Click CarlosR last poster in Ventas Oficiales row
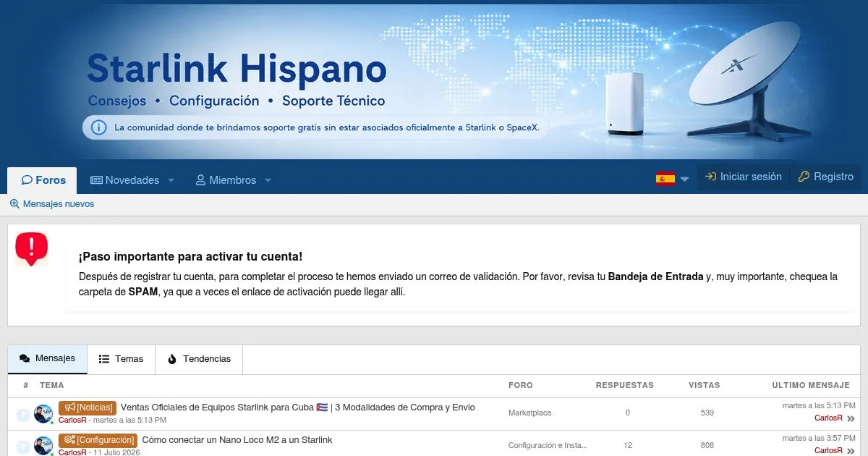The image size is (868, 456). click(828, 418)
